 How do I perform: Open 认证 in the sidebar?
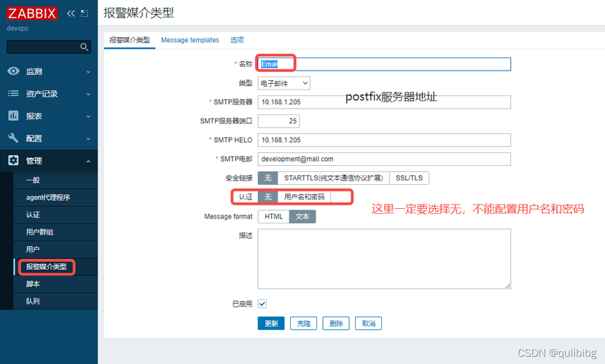tap(55, 215)
